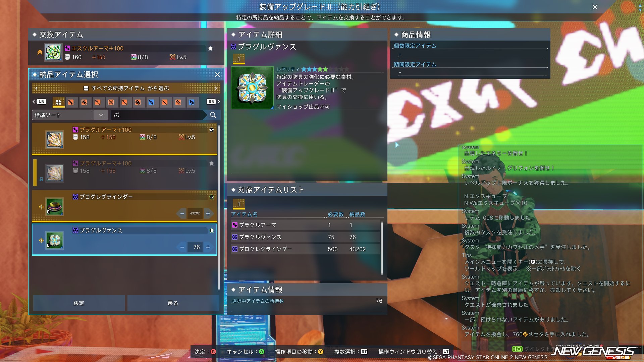Click the 76 quantity field
Screen dimensions: 644x362
pos(195,247)
